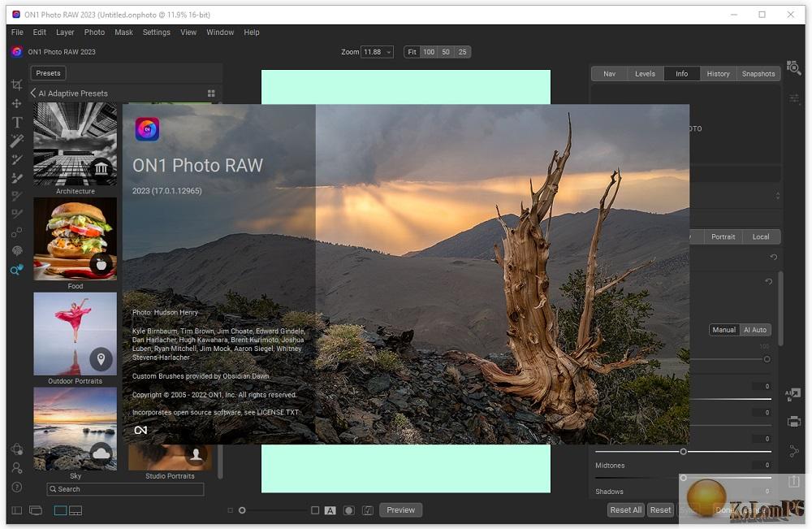Open the Mask menu
Viewport: 812px width, 529px height.
123,33
